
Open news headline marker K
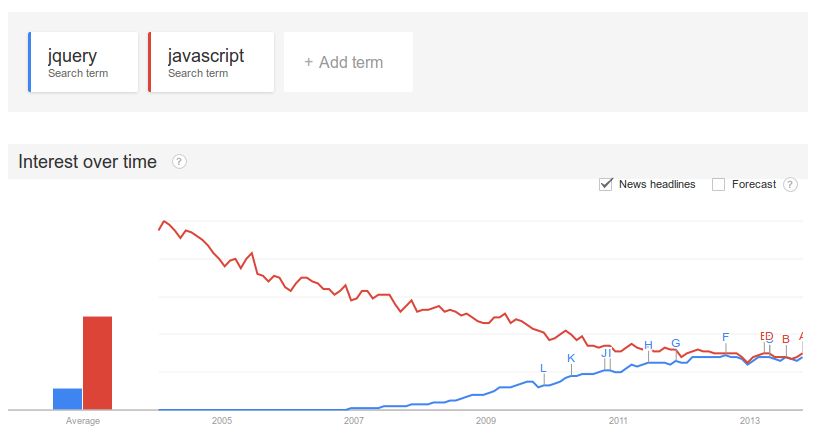571,358
